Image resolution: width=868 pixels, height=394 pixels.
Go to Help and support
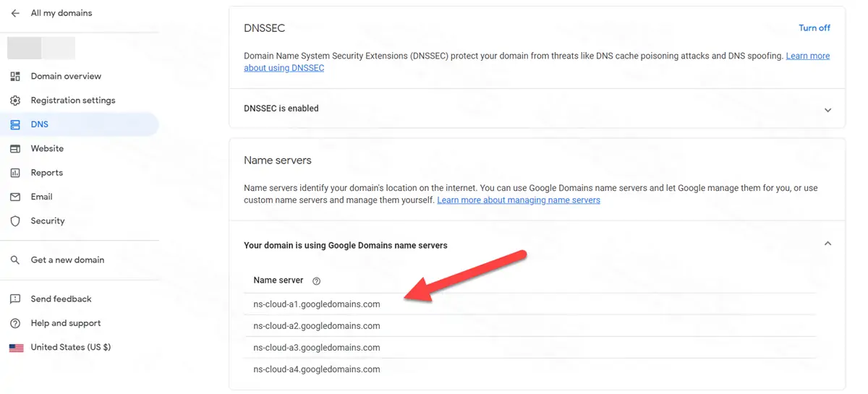65,323
